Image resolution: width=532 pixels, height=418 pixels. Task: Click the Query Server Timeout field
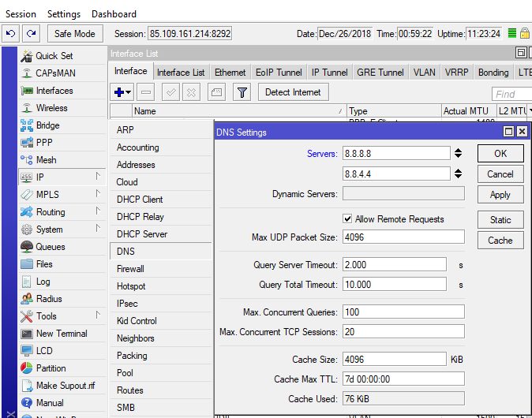click(x=394, y=264)
